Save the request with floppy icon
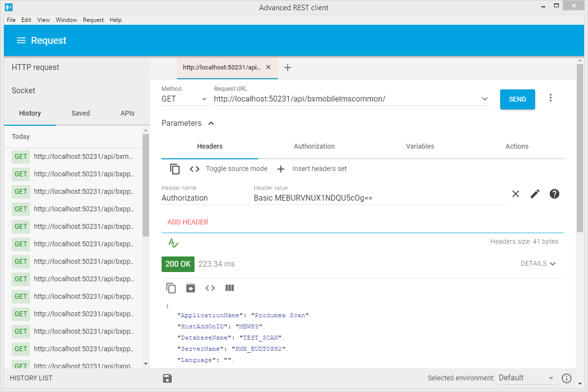The image size is (588, 392). pyautogui.click(x=167, y=378)
